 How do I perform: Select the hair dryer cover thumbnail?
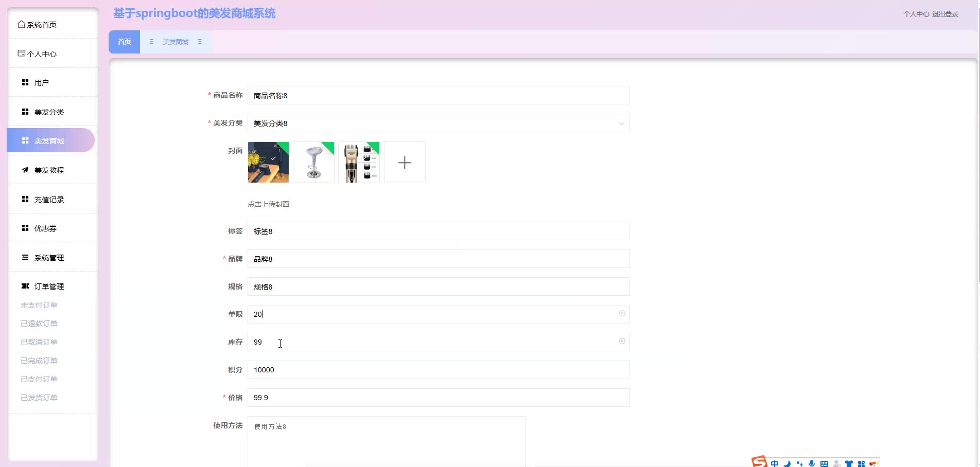[268, 163]
